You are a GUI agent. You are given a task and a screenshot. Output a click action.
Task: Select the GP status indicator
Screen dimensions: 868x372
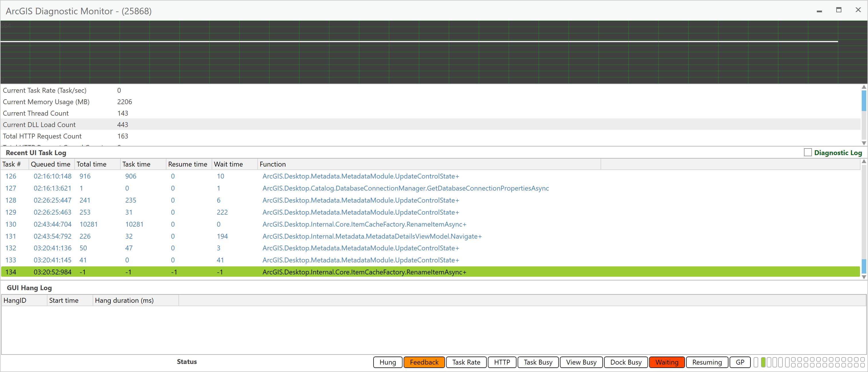pyautogui.click(x=740, y=362)
